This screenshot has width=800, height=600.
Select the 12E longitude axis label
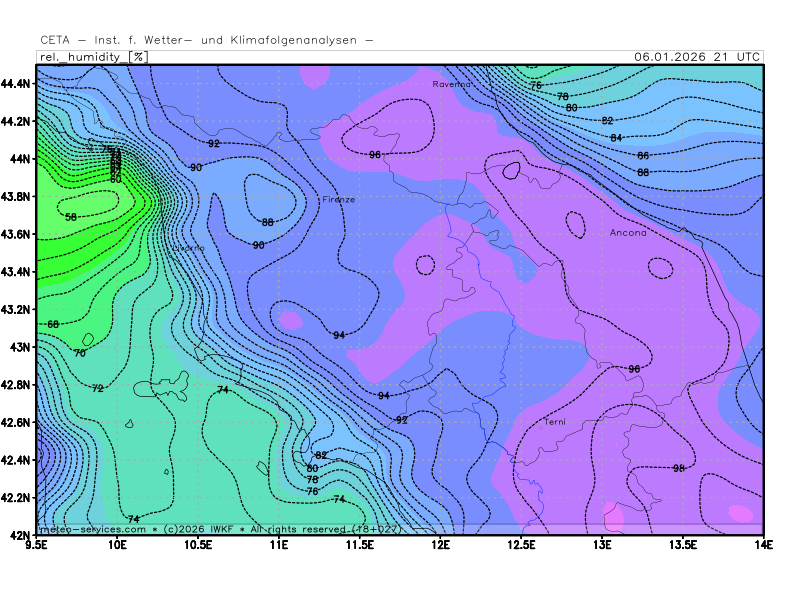pyautogui.click(x=440, y=545)
